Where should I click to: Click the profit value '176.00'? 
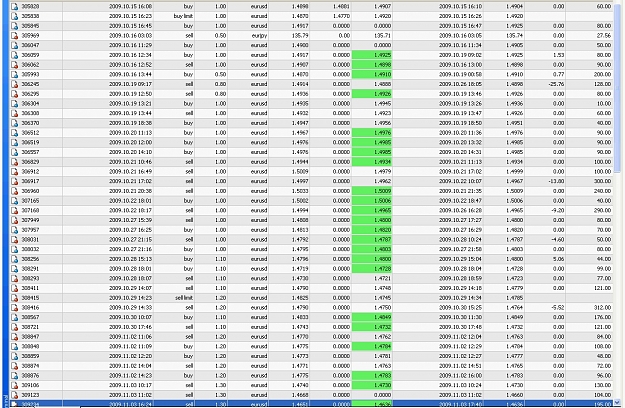[602, 318]
